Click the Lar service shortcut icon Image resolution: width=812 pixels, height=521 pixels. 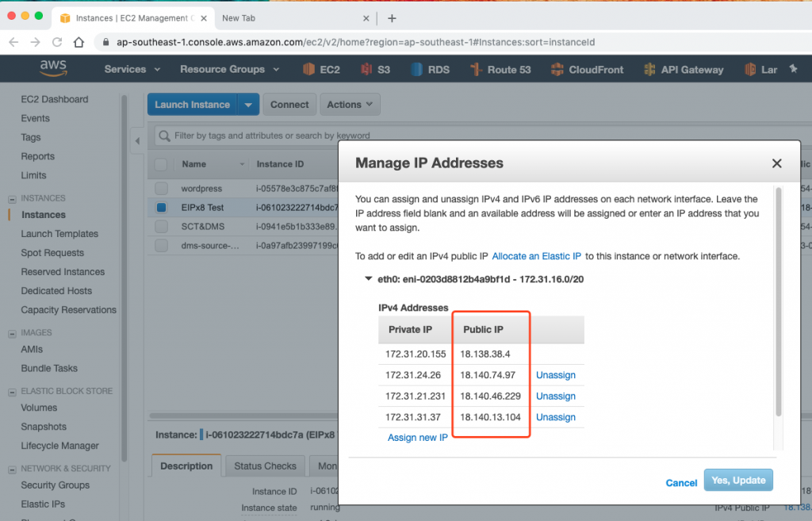click(750, 70)
